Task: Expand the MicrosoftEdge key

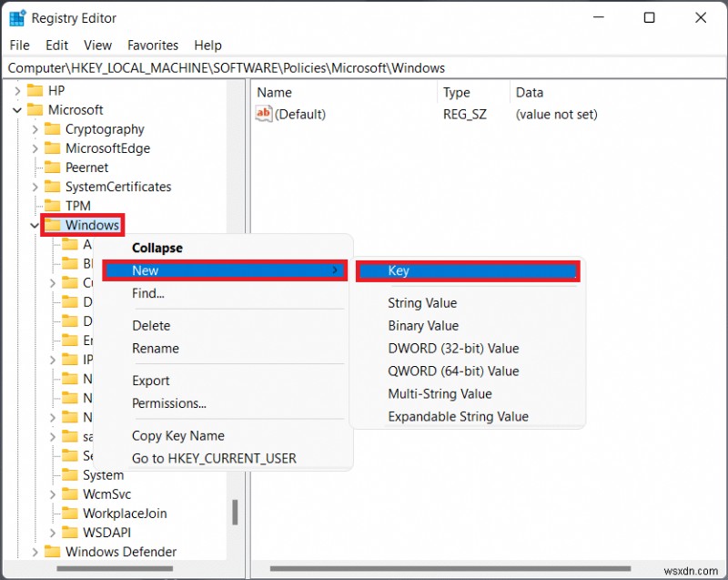Action: [x=35, y=148]
